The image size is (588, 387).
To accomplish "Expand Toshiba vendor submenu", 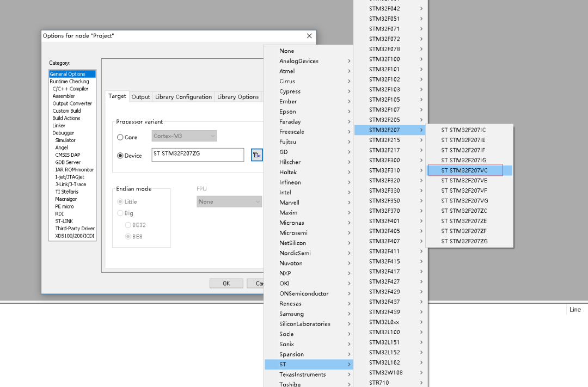I will click(x=309, y=384).
